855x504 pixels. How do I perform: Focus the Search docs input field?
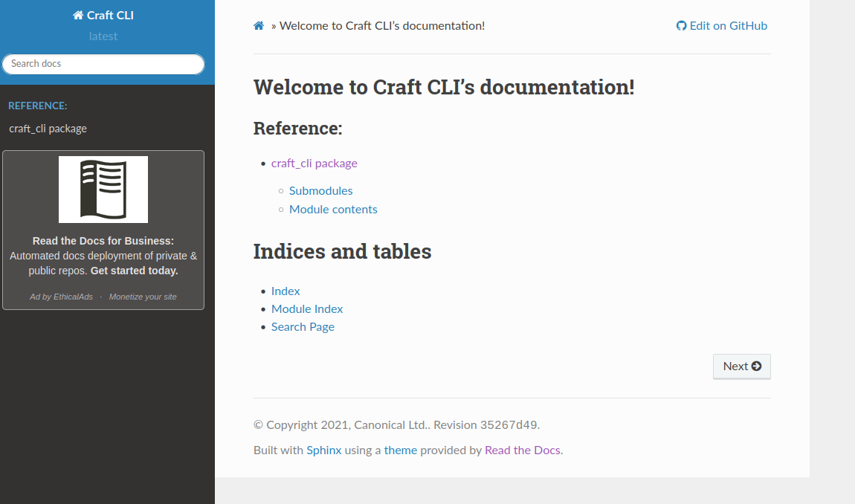coord(103,64)
